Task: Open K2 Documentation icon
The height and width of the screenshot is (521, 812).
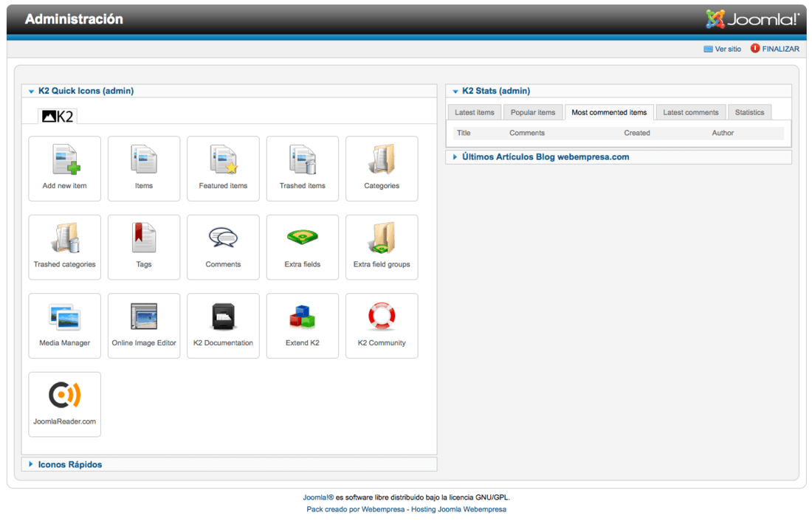Action: point(223,325)
